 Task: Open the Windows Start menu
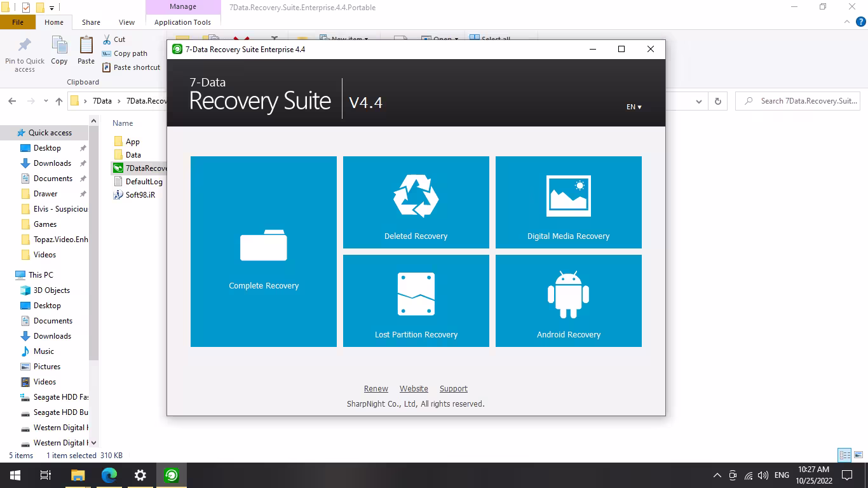[x=15, y=475]
